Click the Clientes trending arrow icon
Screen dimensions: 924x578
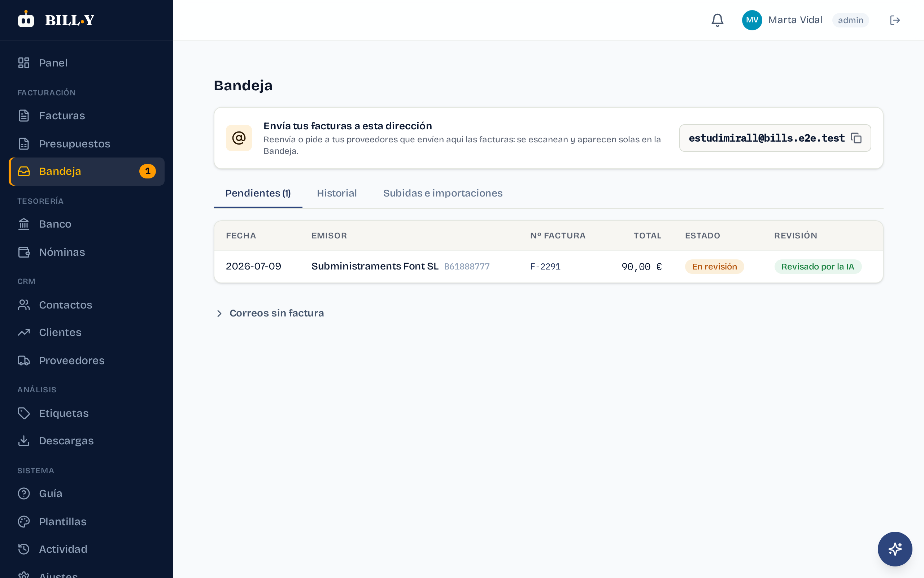[x=24, y=333]
